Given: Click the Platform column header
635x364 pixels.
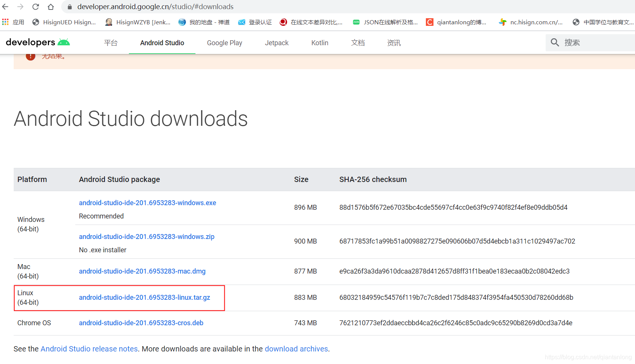Looking at the screenshot, I should tap(32, 179).
